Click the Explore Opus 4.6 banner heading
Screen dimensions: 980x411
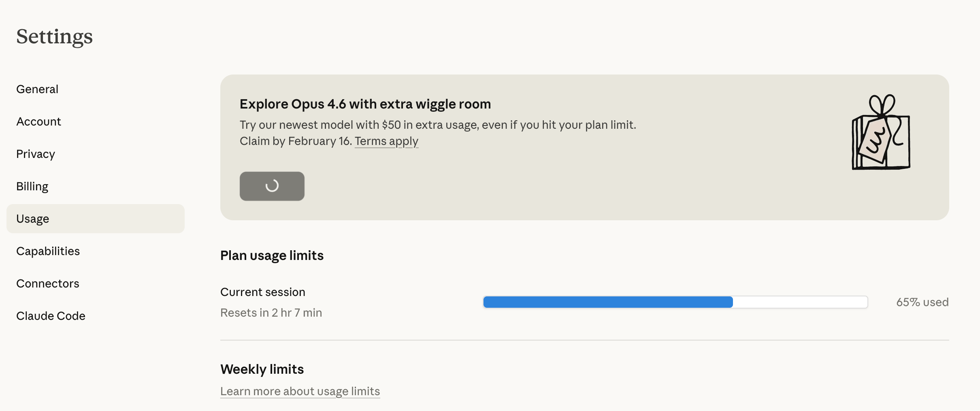tap(365, 104)
